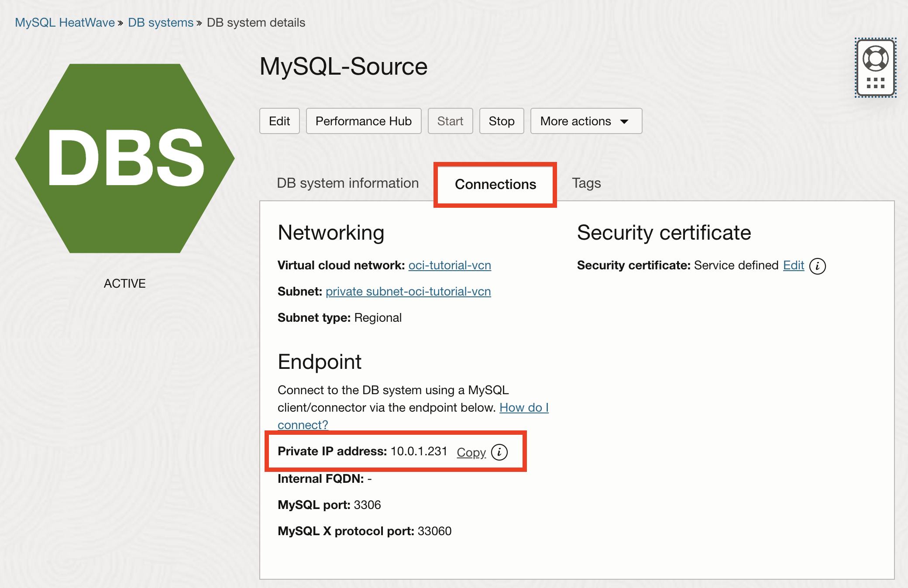Click the Edit button for MySQL-Source
Viewport: 908px width, 588px height.
[x=279, y=121]
